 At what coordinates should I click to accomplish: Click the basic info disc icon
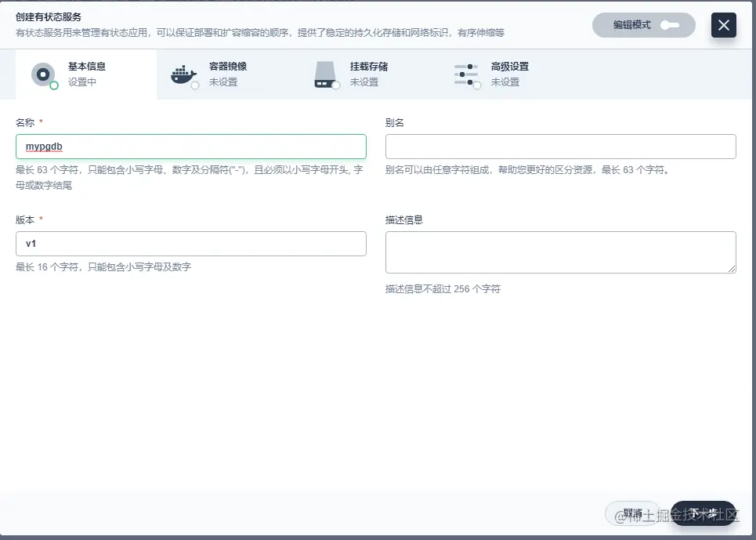coord(43,74)
